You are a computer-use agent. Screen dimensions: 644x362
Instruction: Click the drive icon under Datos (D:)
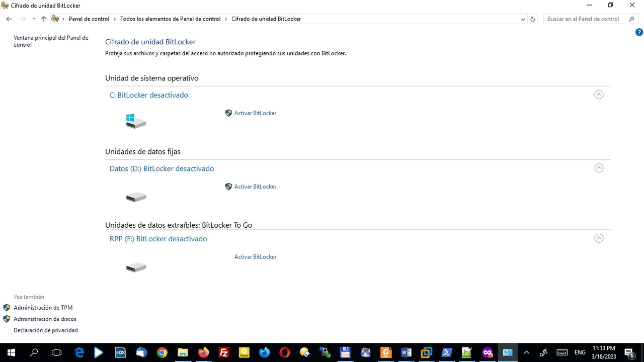click(x=136, y=197)
